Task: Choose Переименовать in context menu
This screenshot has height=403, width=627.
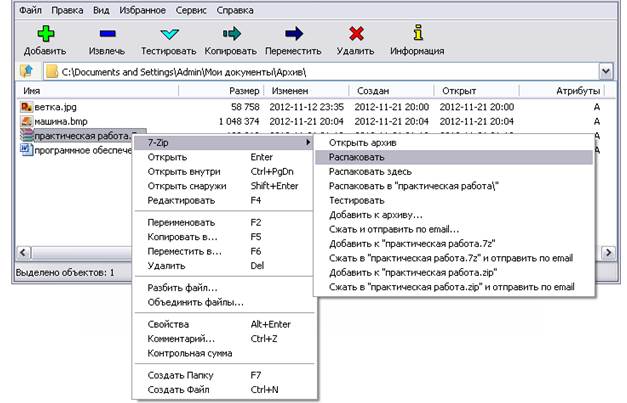Action: point(224,222)
